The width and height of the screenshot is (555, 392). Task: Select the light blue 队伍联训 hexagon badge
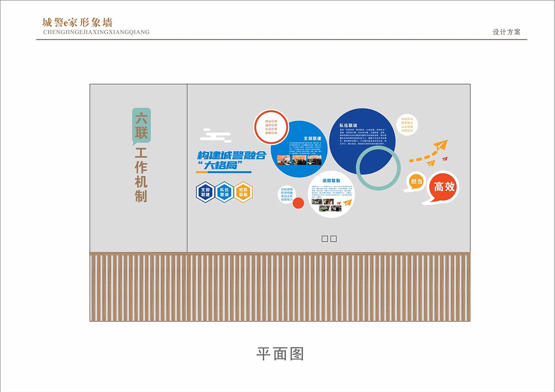click(x=224, y=192)
